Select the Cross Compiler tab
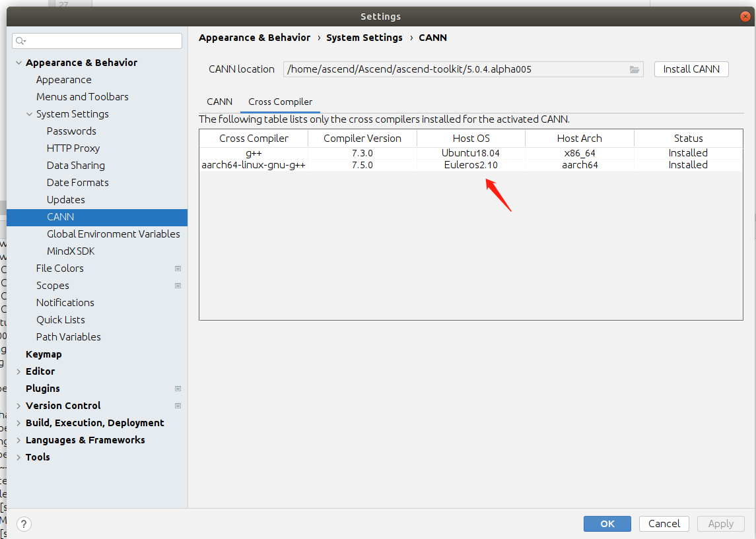 [280, 102]
